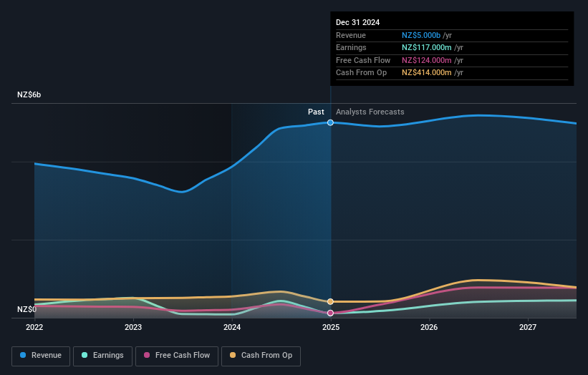Select the 2026 x-axis label
This screenshot has height=375, width=588.
(x=429, y=327)
